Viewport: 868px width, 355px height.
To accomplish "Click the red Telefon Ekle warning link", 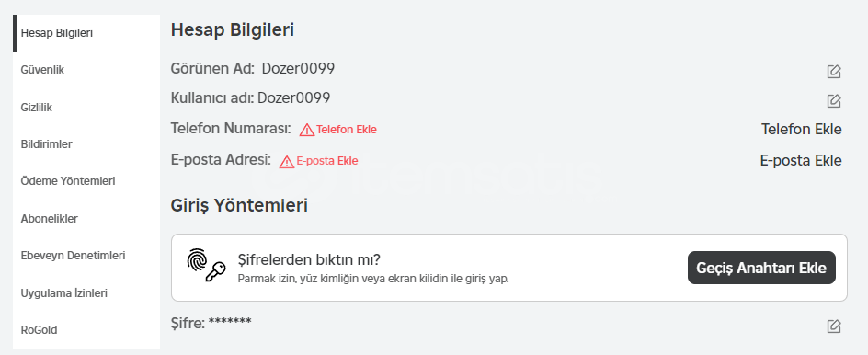I will tap(347, 130).
